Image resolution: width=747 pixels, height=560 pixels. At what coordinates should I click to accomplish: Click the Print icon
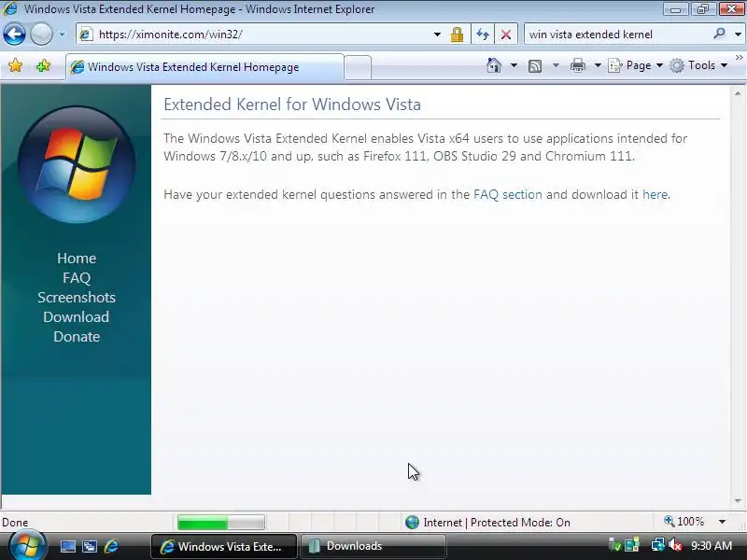click(x=578, y=65)
